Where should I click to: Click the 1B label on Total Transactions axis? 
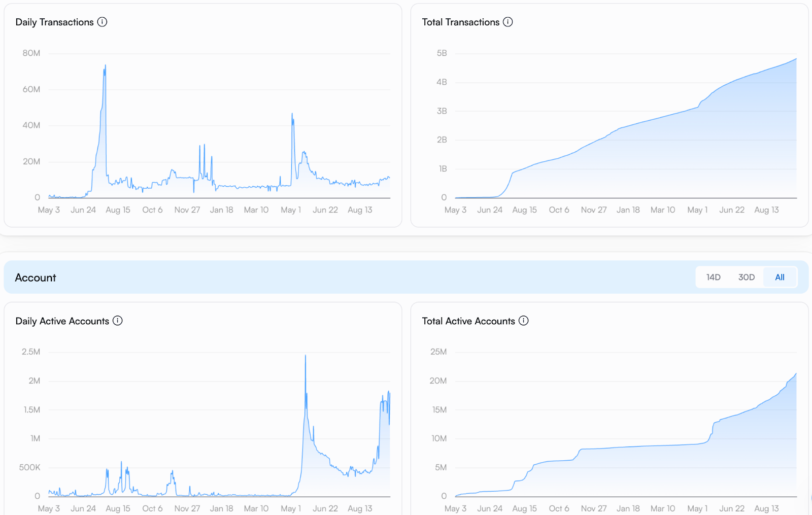pyautogui.click(x=443, y=169)
